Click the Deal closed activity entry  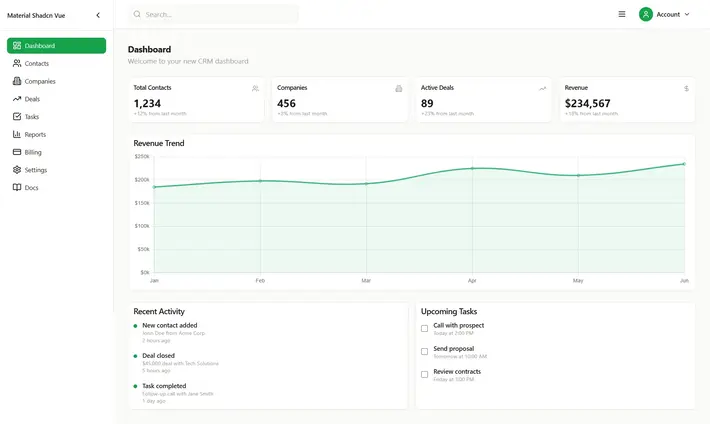pyautogui.click(x=158, y=356)
